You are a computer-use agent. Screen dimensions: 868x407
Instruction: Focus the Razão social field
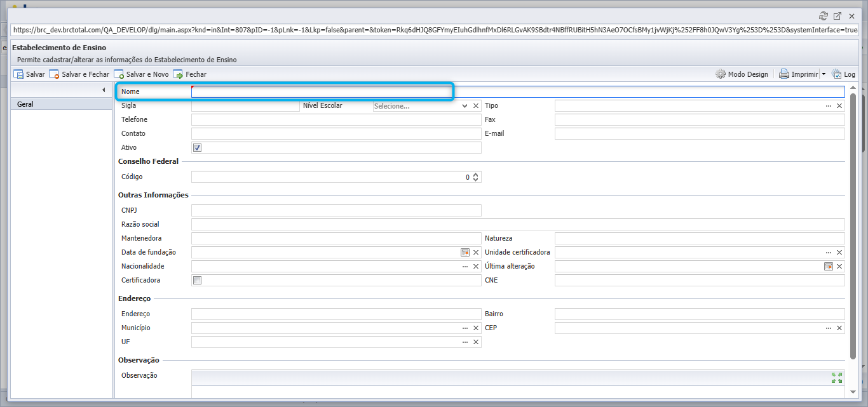pos(518,224)
